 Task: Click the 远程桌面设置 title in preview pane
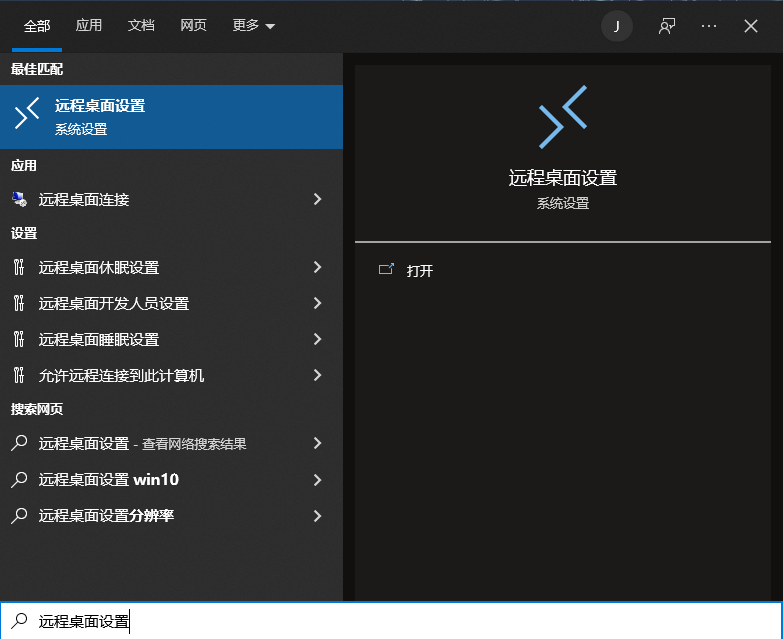point(563,178)
